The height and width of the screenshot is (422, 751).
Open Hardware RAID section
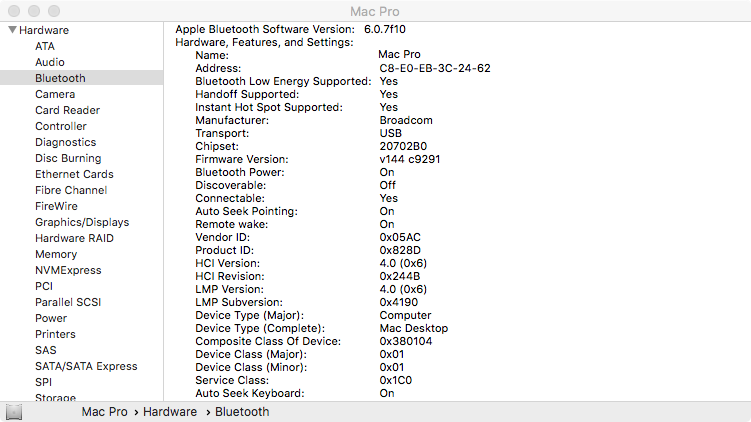tap(74, 238)
